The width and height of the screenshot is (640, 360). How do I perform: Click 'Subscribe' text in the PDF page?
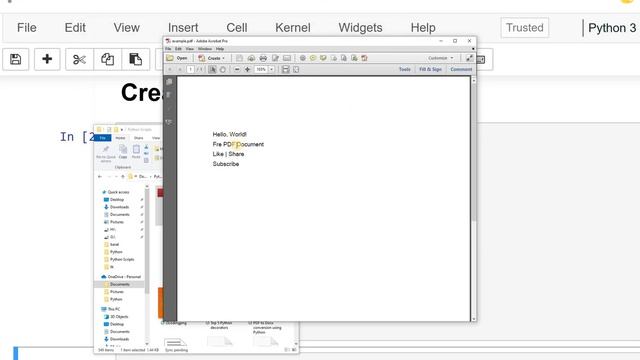[x=226, y=164]
